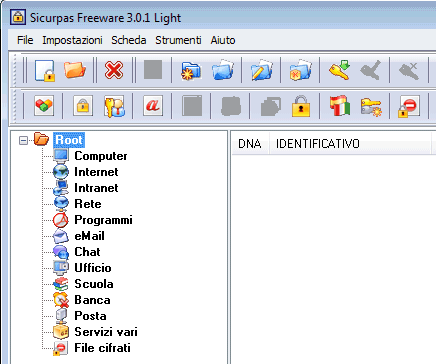Viewport: 436px width, 364px height.
Task: Open the File menu
Action: [25, 40]
